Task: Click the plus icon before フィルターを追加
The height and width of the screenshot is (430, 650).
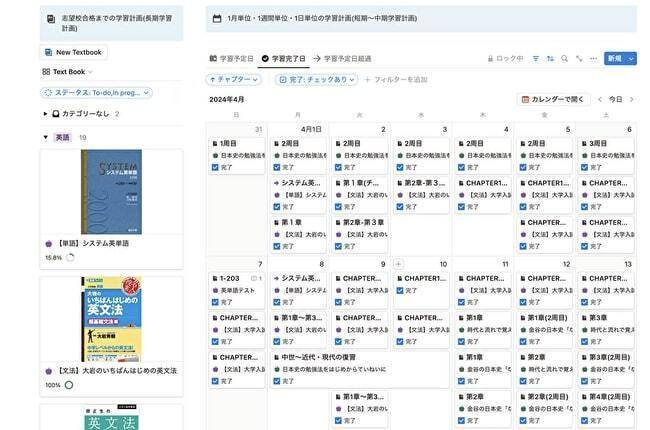Action: (x=367, y=79)
